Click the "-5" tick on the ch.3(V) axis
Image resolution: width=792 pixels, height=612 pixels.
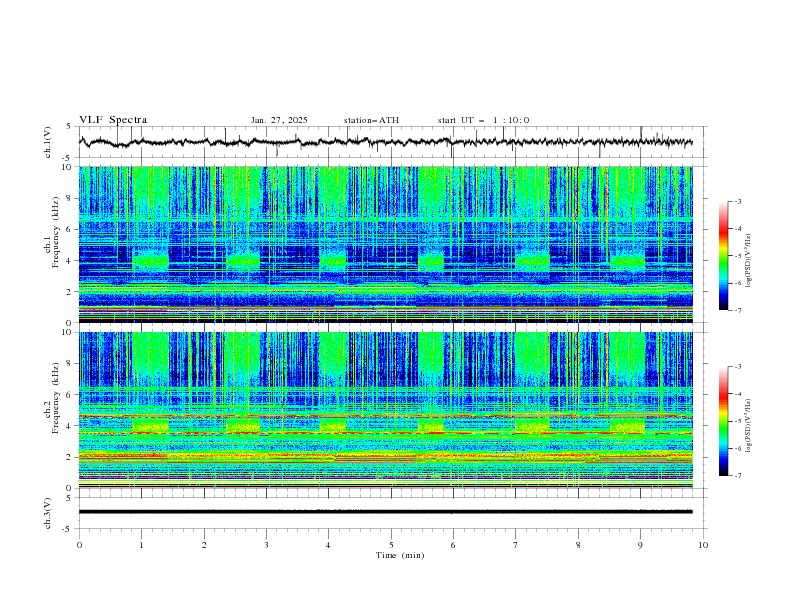pyautogui.click(x=67, y=529)
